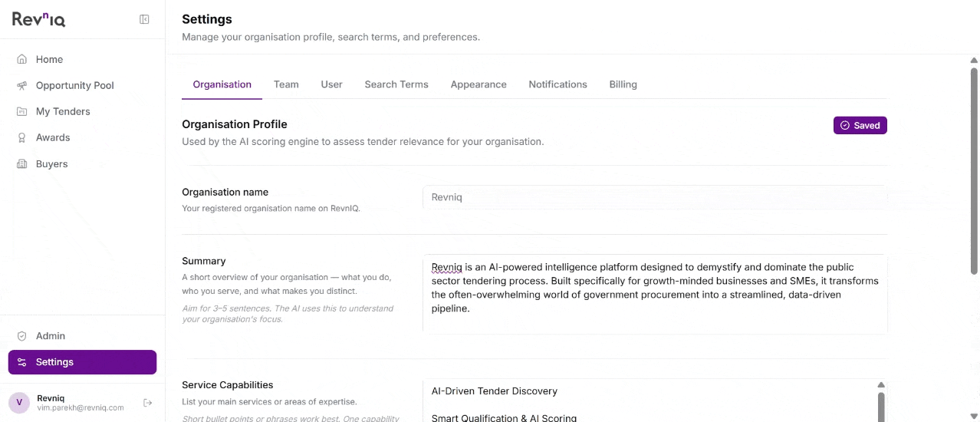Click the My Tenders folder icon
This screenshot has height=422, width=980.
tap(21, 111)
